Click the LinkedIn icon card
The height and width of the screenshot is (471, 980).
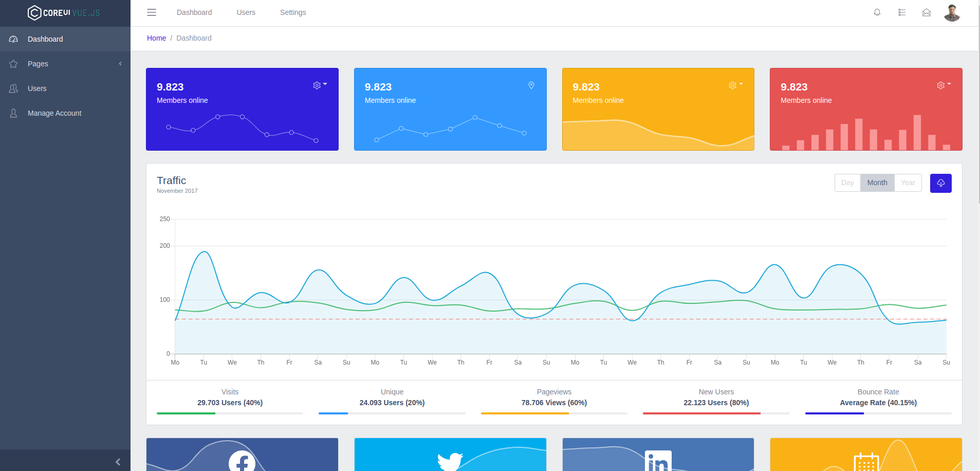[658, 455]
